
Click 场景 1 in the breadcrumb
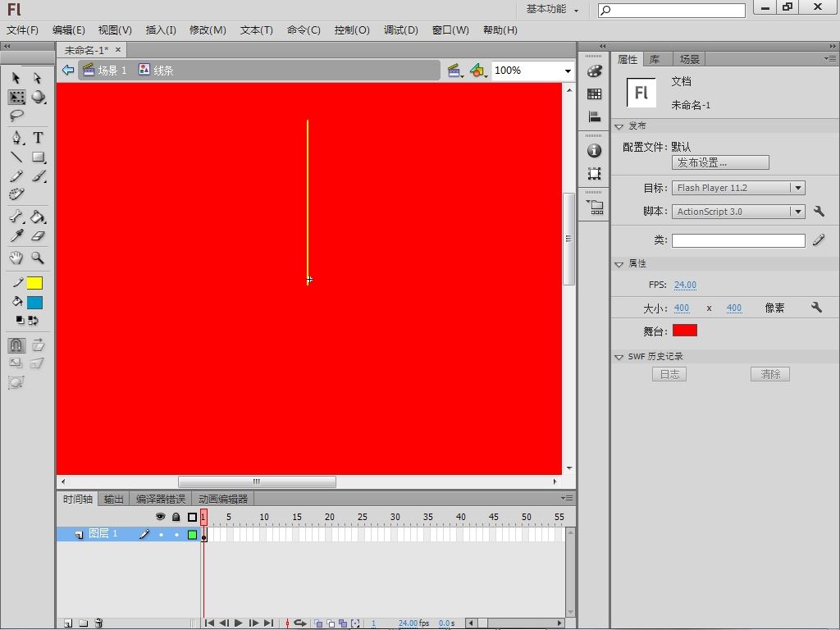pyautogui.click(x=105, y=71)
